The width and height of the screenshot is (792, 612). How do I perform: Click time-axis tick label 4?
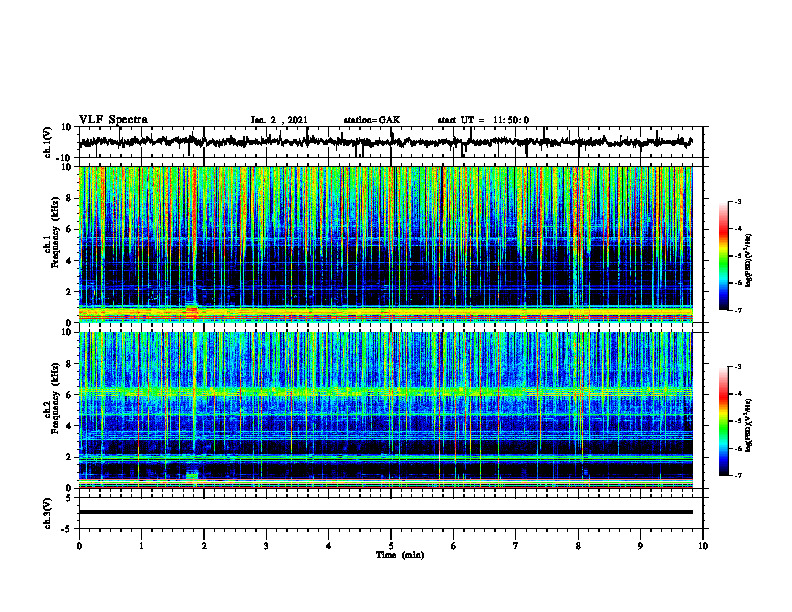329,546
